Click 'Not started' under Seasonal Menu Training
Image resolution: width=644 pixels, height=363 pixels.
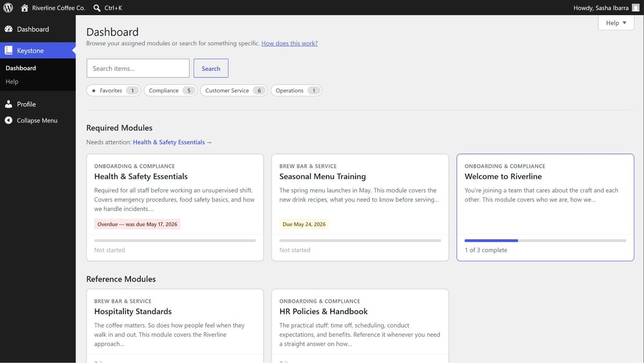[295, 250]
